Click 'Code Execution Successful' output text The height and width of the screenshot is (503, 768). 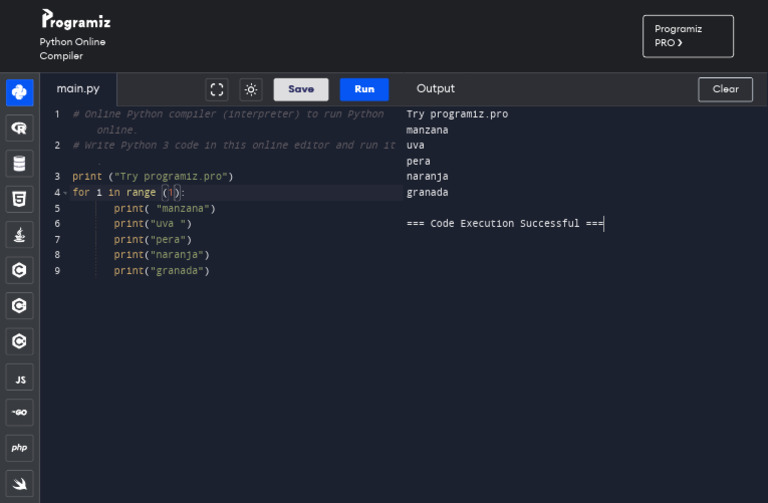click(x=505, y=223)
